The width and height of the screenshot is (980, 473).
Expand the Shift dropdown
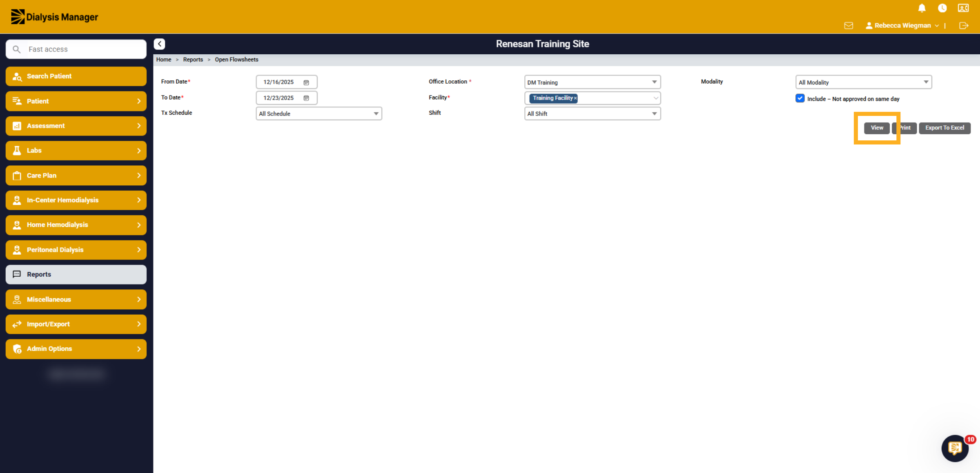click(592, 113)
